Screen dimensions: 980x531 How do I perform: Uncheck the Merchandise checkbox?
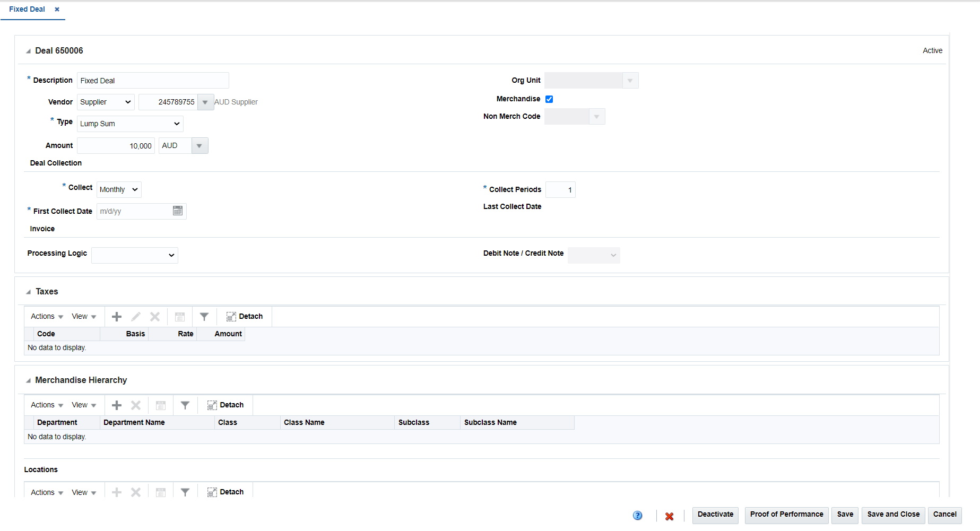tap(549, 99)
